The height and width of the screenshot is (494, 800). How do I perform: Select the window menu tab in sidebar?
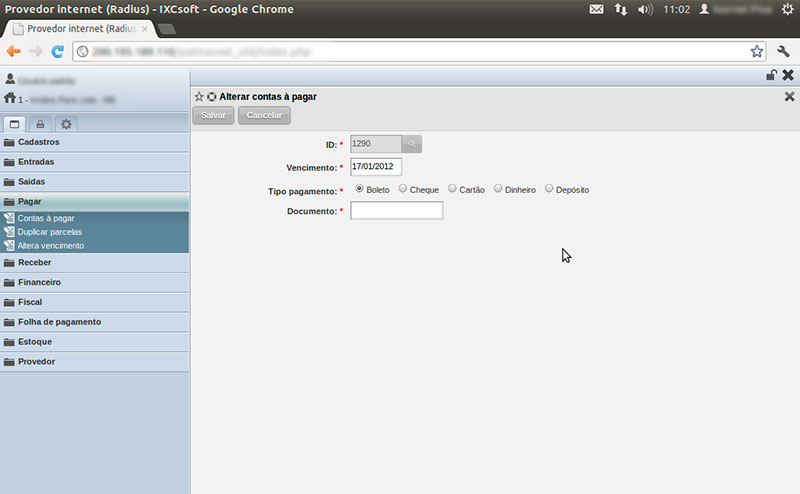tap(14, 124)
